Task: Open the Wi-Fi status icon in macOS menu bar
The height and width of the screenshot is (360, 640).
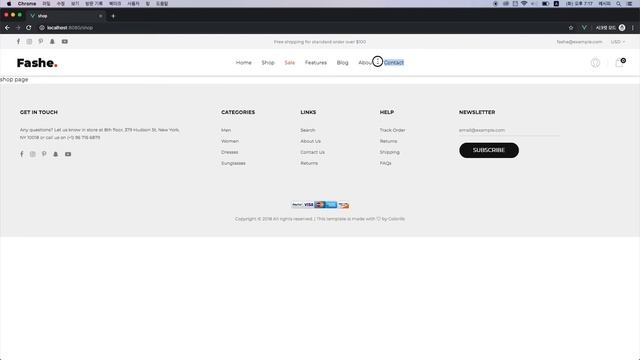Action: (524, 4)
